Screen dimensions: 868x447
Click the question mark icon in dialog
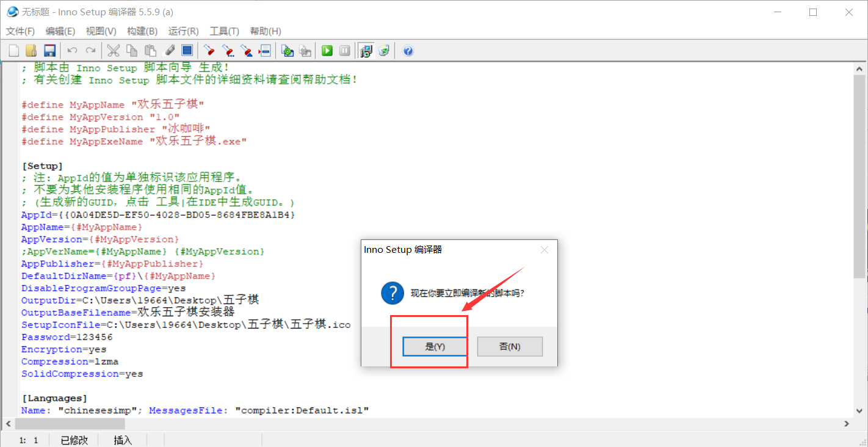click(x=392, y=293)
